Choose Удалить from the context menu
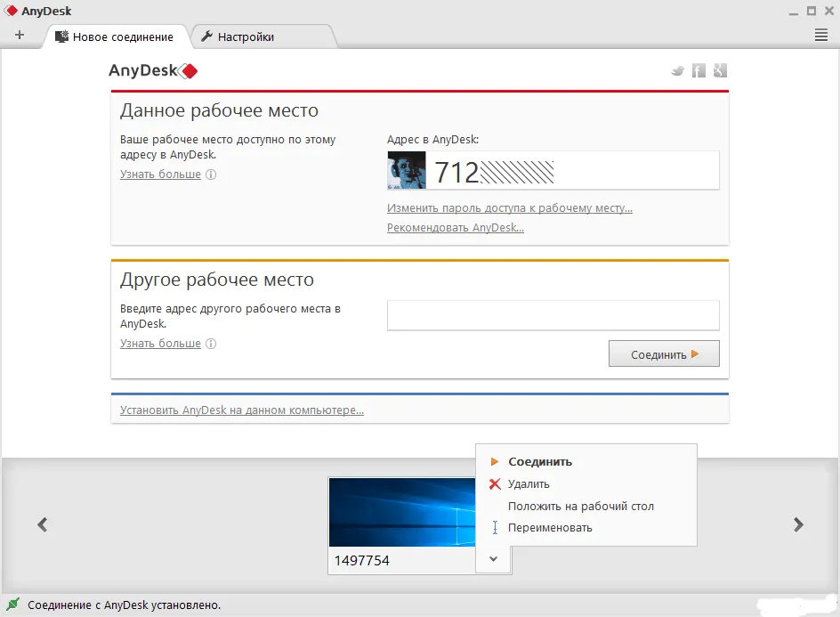The image size is (840, 617). (x=529, y=484)
